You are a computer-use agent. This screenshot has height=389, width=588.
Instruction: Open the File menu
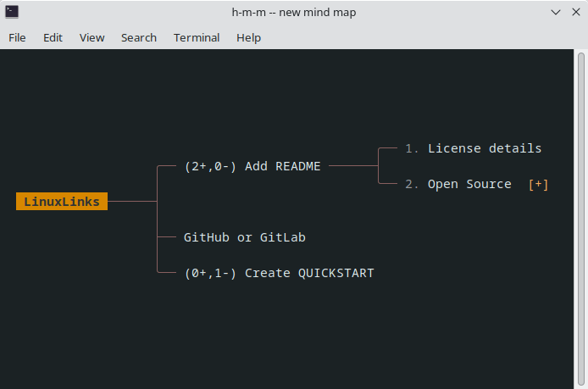pyautogui.click(x=17, y=37)
